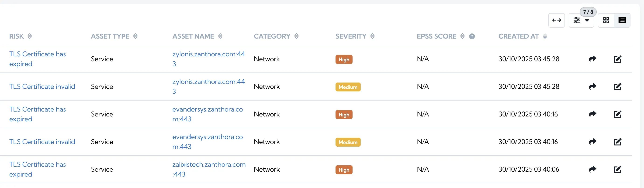The width and height of the screenshot is (644, 188).
Task: Sort the RISK column with its arrows
Action: click(30, 36)
